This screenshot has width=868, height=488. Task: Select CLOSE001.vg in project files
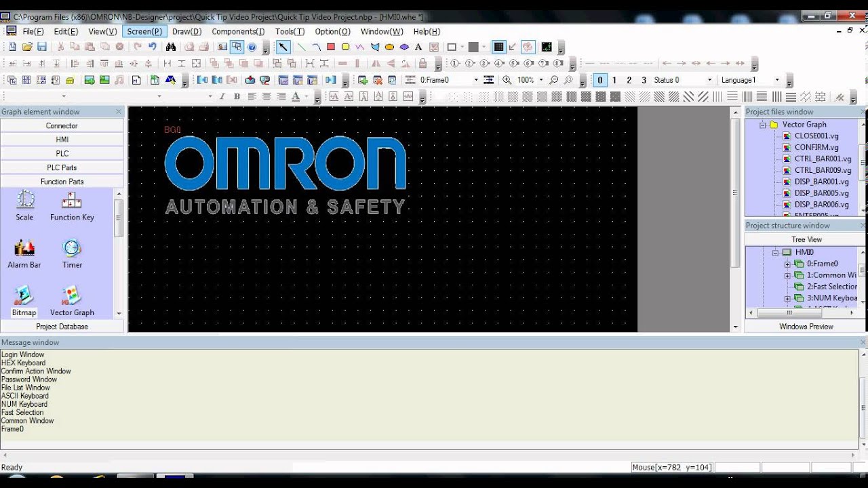click(816, 136)
